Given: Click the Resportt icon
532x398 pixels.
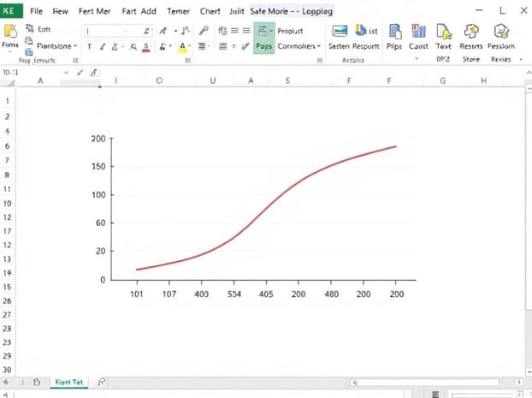Looking at the screenshot, I should coord(360,31).
